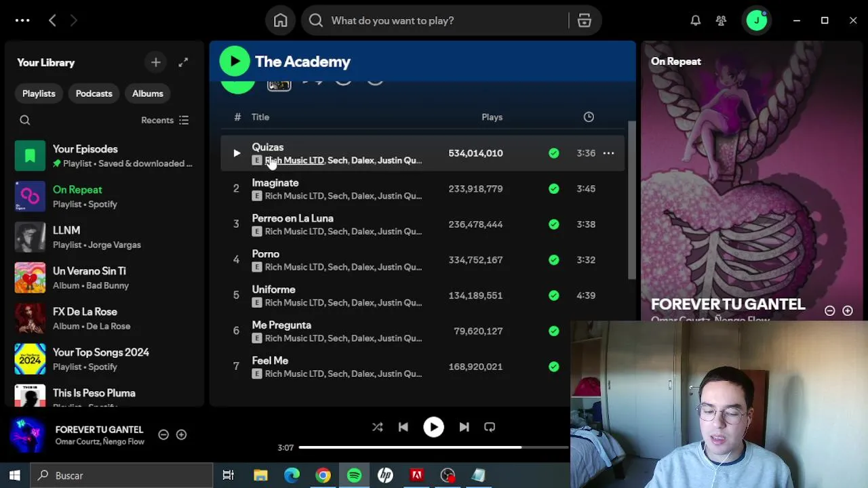Screen dimensions: 868x488
Task: Sort tracks by the Plays header
Action: tap(492, 117)
